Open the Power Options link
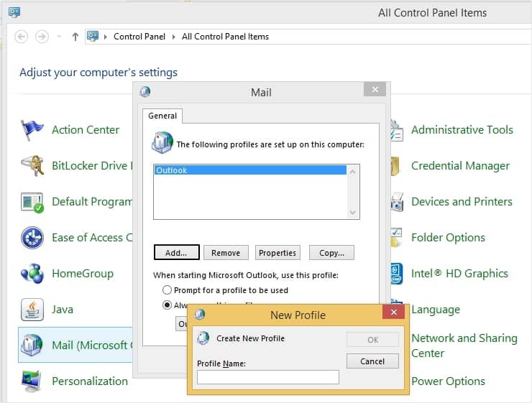The height and width of the screenshot is (403, 532). coord(448,381)
